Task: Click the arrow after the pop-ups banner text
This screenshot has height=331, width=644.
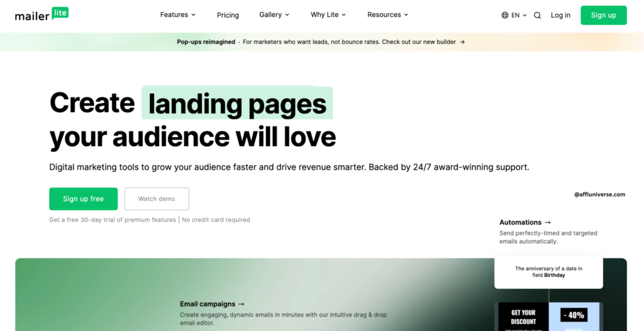Action: [x=462, y=42]
